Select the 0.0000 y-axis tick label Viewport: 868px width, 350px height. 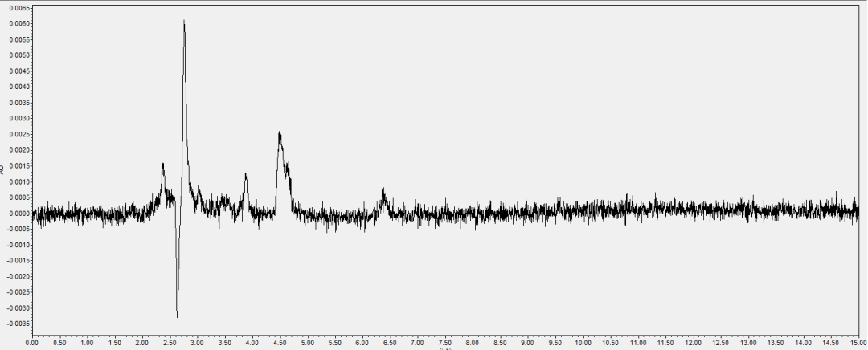coord(18,214)
